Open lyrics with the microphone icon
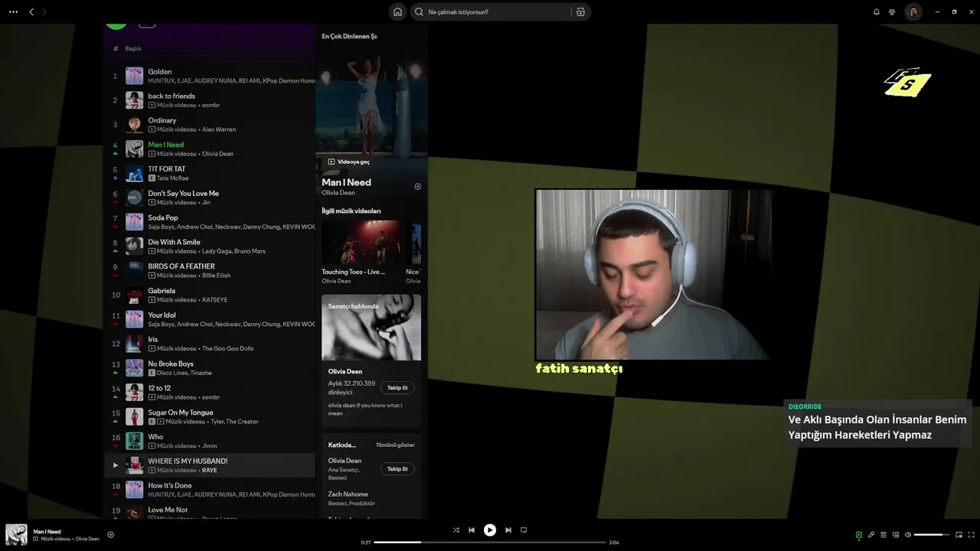This screenshot has width=980, height=551. click(871, 535)
